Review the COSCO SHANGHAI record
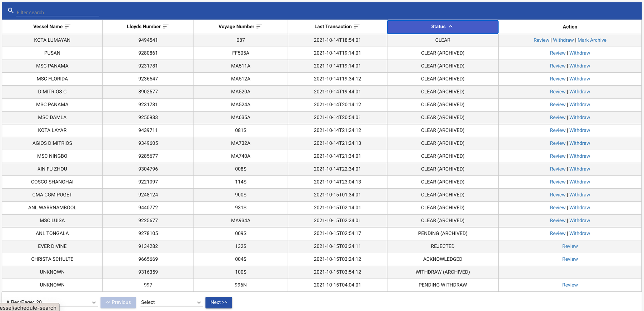 click(558, 182)
